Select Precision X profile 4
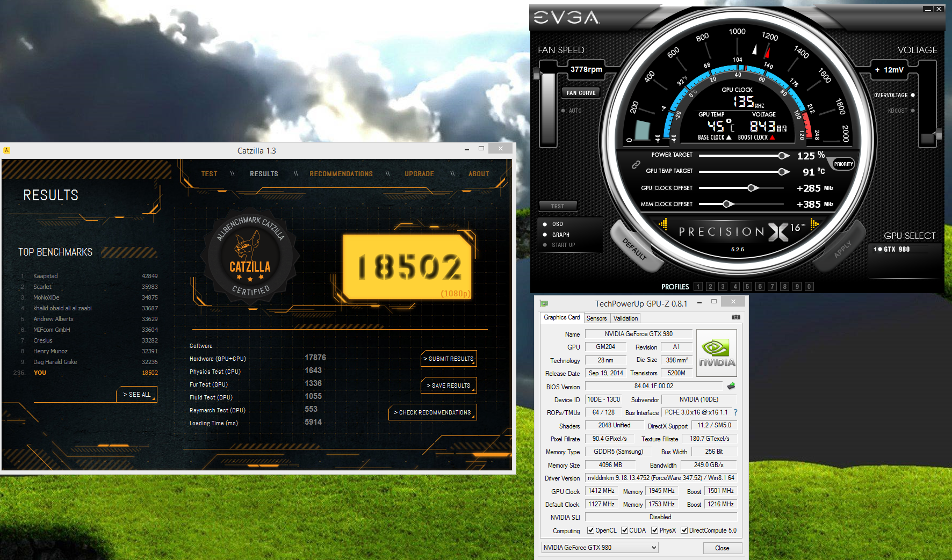952x560 pixels. coord(735,287)
